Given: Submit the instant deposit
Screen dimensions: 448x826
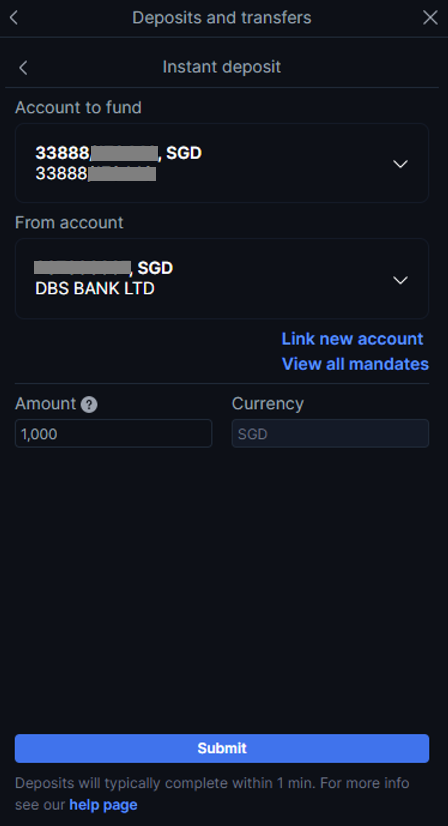Looking at the screenshot, I should [222, 748].
